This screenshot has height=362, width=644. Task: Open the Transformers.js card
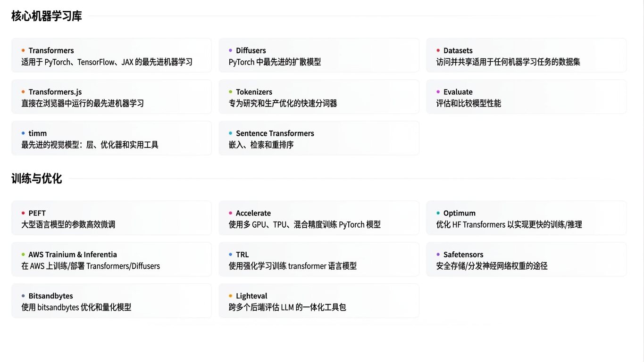[111, 97]
